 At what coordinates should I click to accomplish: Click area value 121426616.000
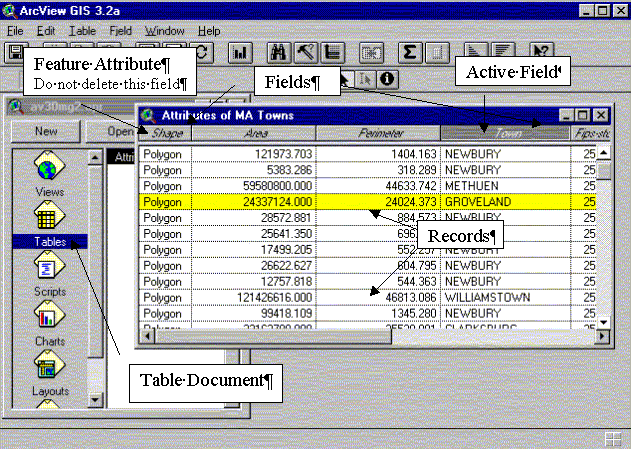[x=274, y=297]
